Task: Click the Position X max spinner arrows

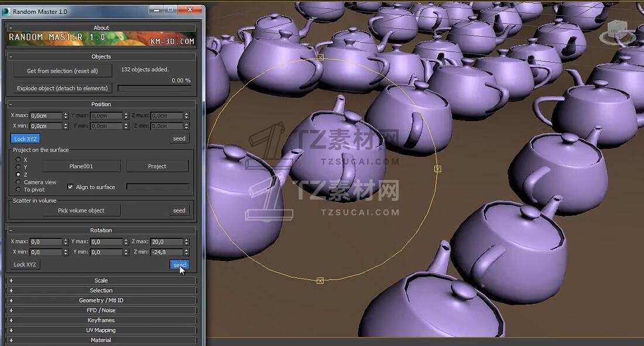Action: pos(66,116)
